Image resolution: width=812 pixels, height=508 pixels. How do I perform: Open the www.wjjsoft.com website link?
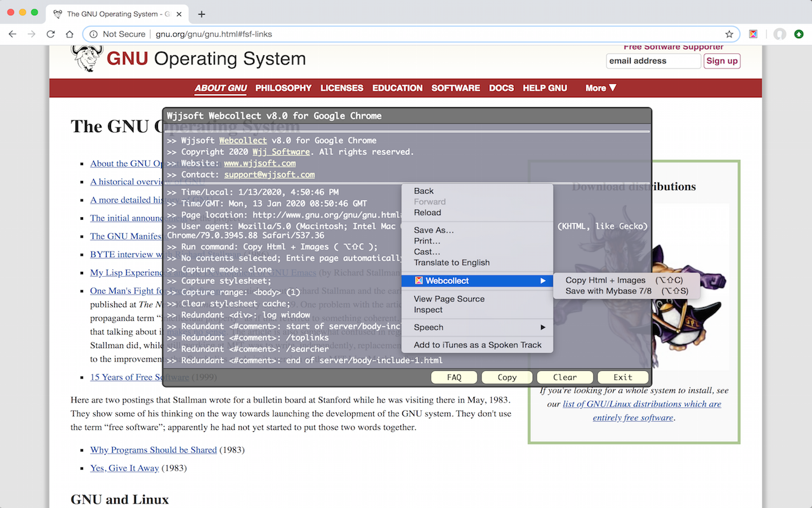coord(259,163)
